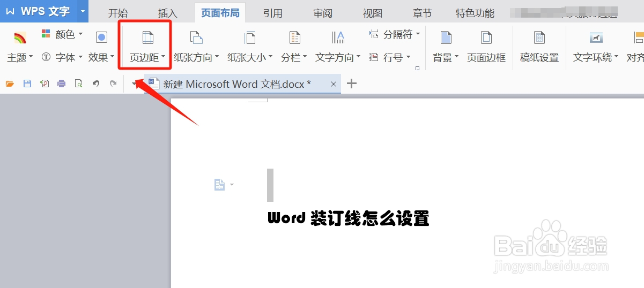This screenshot has height=288, width=644.
Task: Switch to the 开始 tab
Action: [x=118, y=13]
